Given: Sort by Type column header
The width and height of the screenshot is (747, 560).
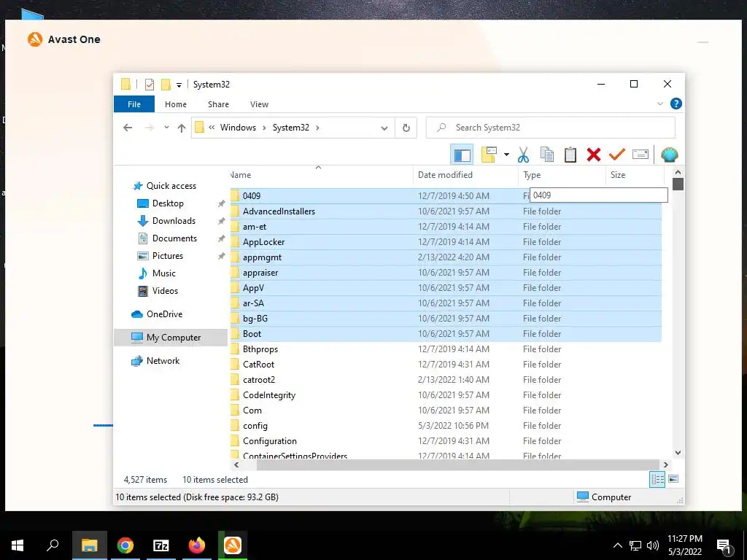Looking at the screenshot, I should tap(562, 175).
